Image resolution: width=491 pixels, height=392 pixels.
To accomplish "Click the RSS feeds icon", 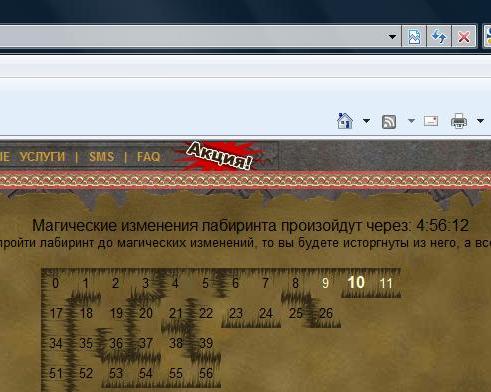I will (389, 122).
